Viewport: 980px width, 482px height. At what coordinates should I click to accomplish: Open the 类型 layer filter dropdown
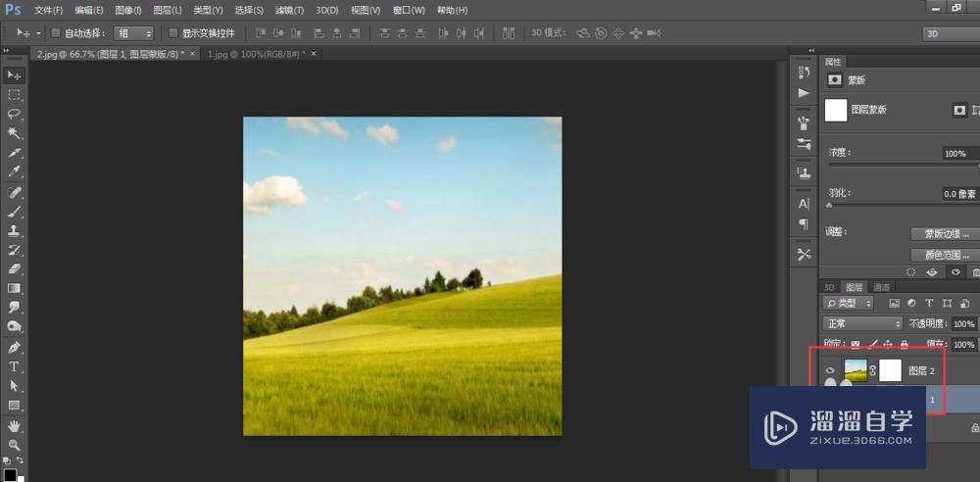(848, 303)
